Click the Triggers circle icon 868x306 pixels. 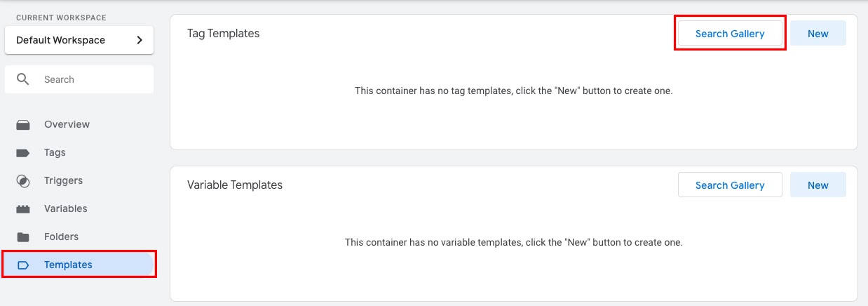23,181
